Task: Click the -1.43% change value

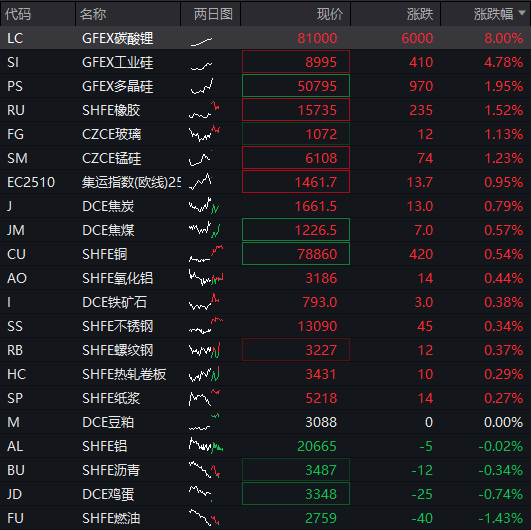Action: 501,518
